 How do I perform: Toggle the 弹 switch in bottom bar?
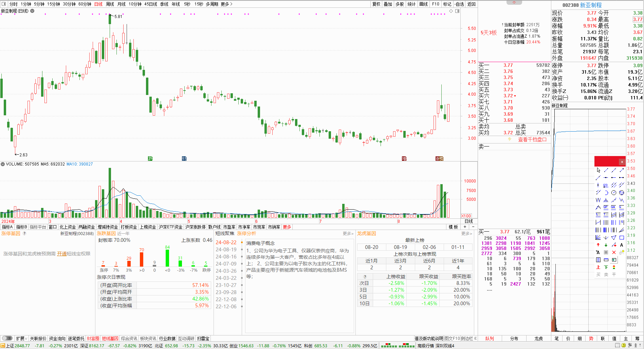[x=7, y=338]
